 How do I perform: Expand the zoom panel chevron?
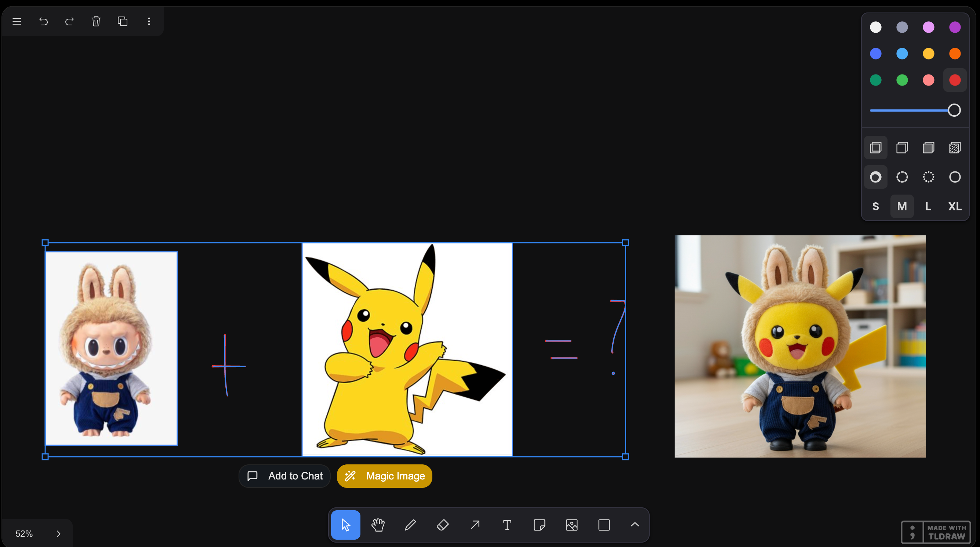tap(58, 534)
